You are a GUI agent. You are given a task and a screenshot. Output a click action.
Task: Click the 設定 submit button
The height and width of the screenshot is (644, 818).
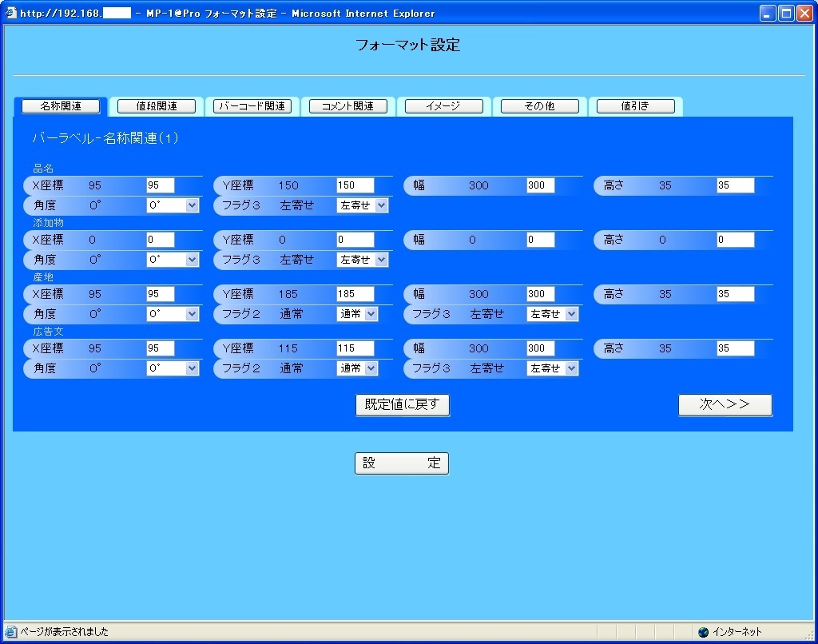401,463
